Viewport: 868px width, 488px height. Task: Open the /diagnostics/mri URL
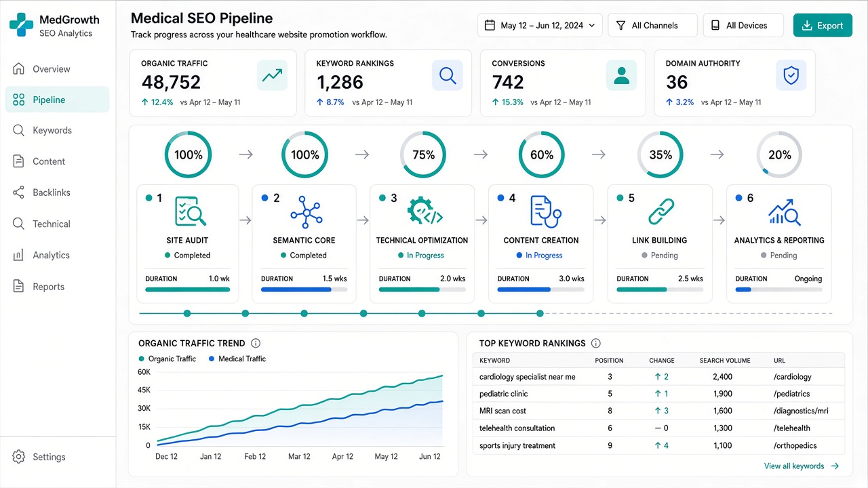pos(801,411)
